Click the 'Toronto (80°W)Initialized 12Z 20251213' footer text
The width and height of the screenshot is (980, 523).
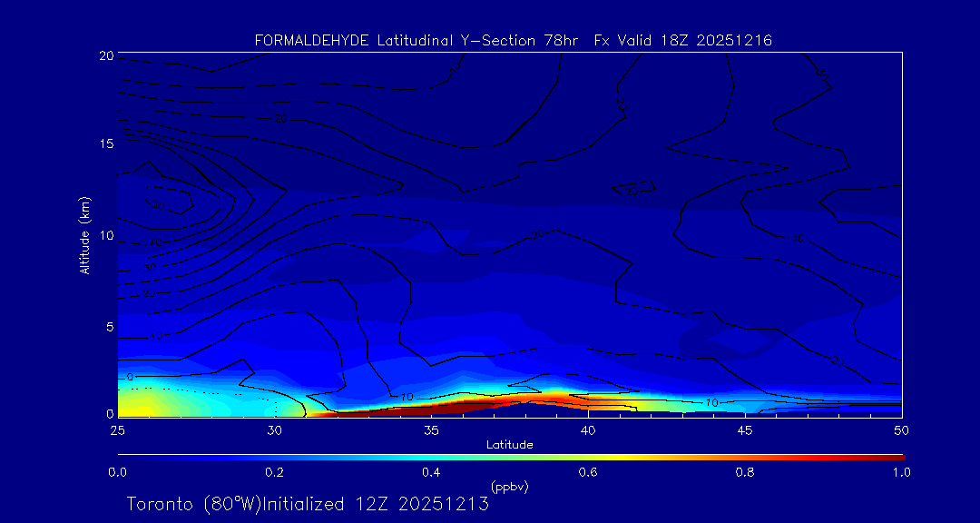click(308, 504)
